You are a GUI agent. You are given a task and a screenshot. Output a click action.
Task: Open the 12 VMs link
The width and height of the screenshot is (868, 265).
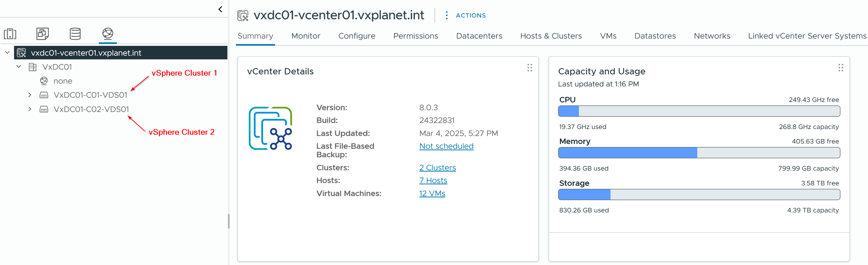pyautogui.click(x=432, y=194)
